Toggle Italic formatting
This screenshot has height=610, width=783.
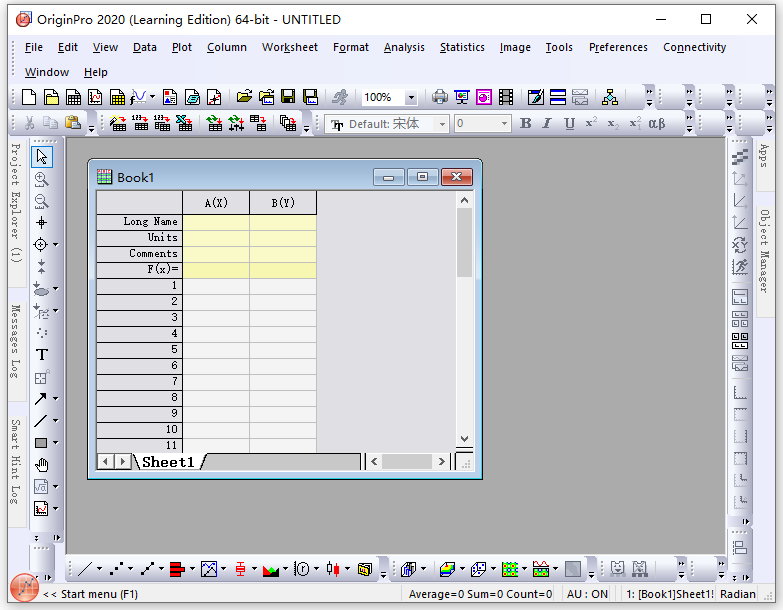pos(547,123)
